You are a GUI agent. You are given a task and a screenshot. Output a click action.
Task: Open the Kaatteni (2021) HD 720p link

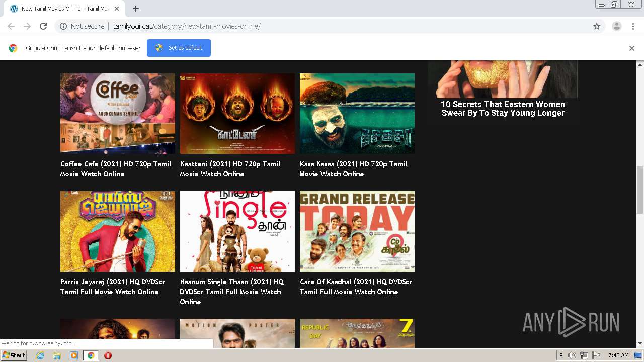click(x=230, y=169)
